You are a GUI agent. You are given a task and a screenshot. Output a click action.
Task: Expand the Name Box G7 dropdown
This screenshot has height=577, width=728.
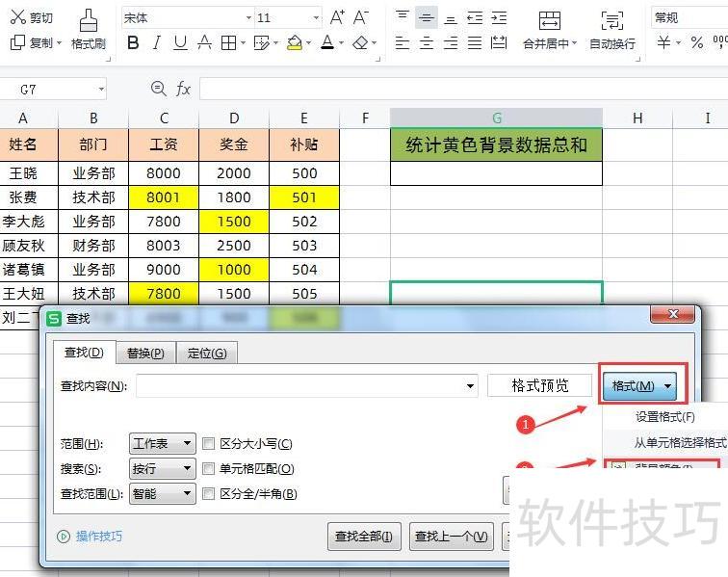[101, 89]
